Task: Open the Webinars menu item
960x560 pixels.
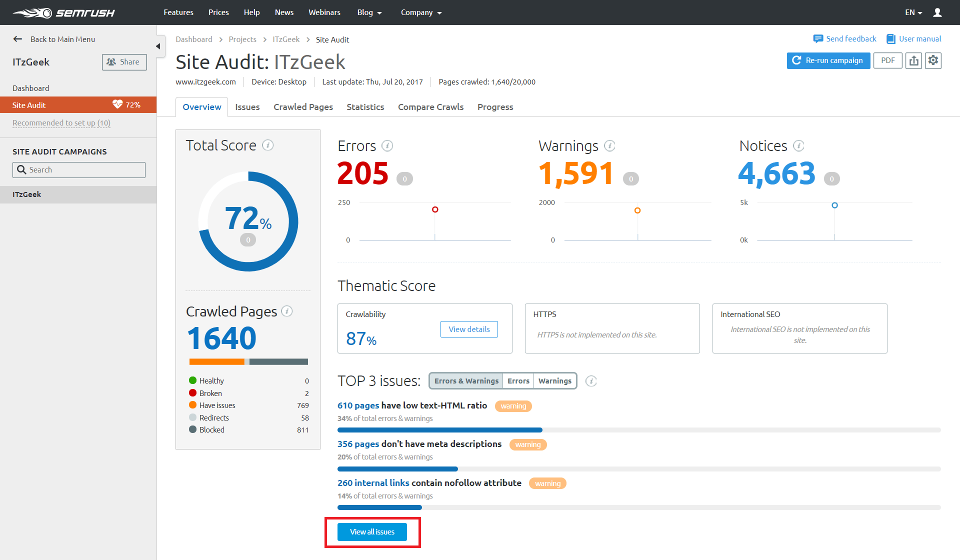Action: [x=324, y=12]
